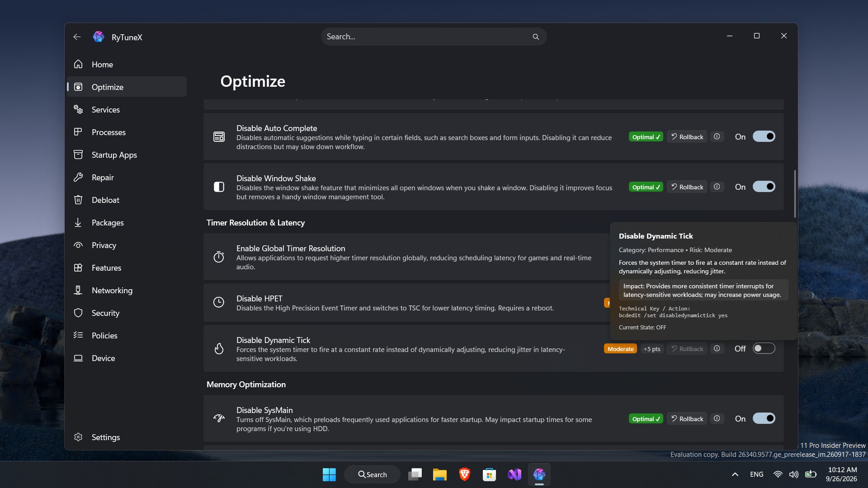Click the search magnifier icon
Screen dimensions: 868x488
click(x=536, y=37)
